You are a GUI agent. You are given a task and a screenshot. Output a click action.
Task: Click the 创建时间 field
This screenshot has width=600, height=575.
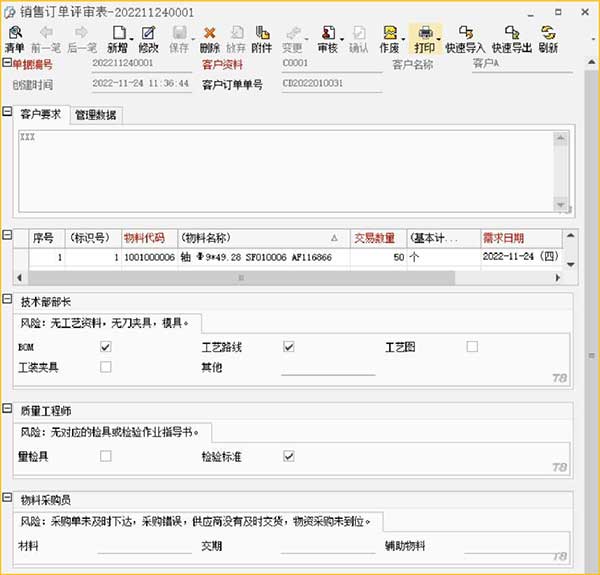pos(142,84)
